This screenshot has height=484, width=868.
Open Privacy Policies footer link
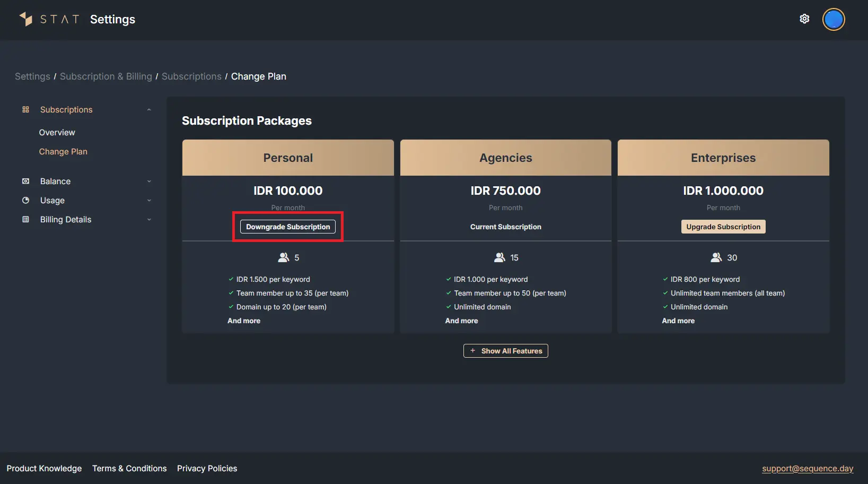[x=207, y=468]
